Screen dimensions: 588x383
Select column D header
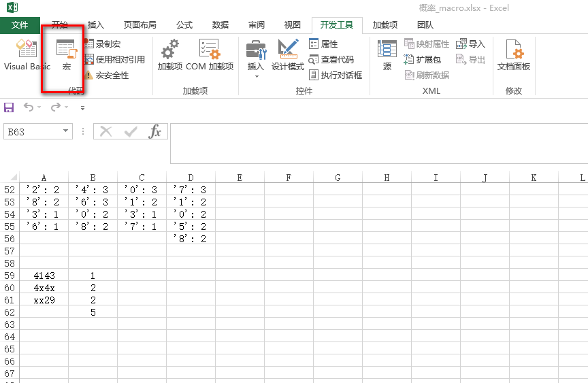coord(191,178)
